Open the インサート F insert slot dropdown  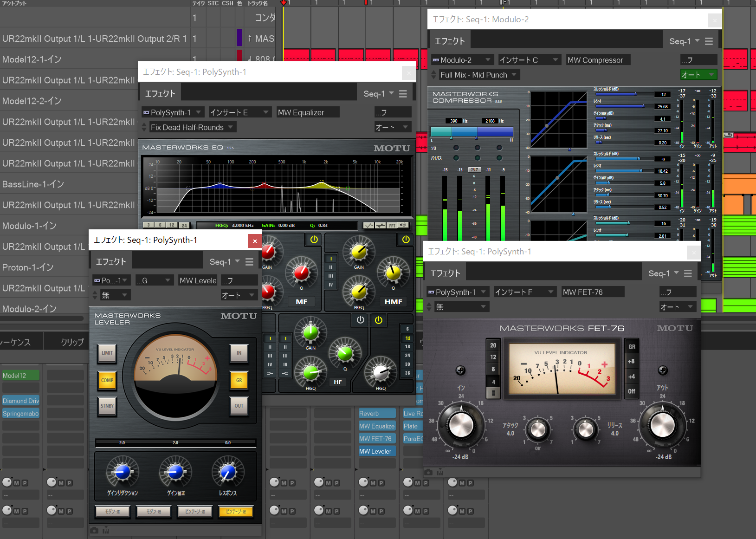(524, 292)
